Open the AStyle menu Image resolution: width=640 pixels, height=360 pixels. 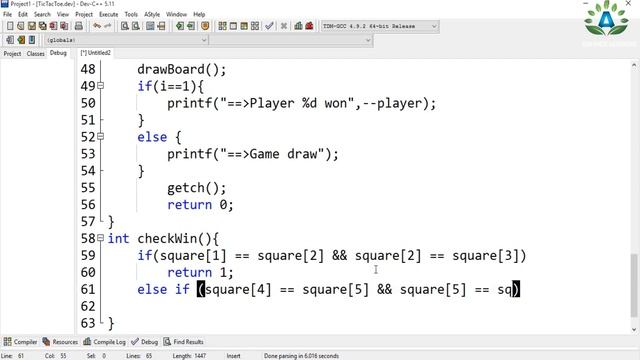pyautogui.click(x=152, y=14)
